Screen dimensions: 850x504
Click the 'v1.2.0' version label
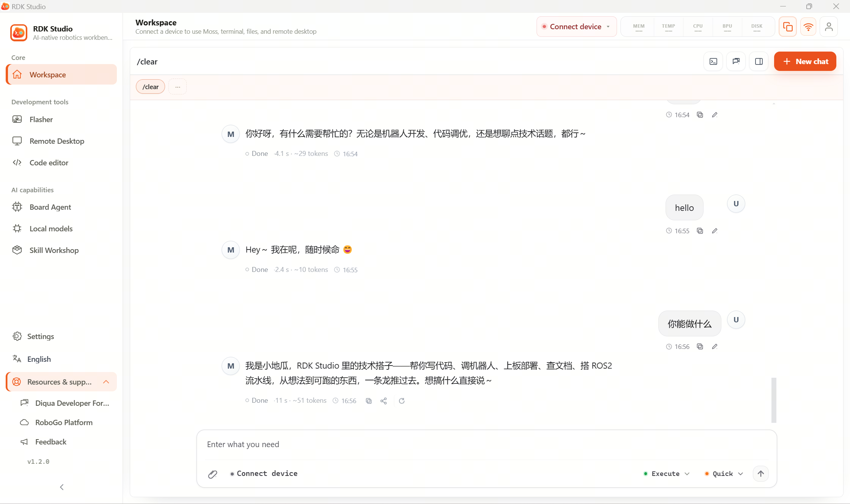[38, 462]
